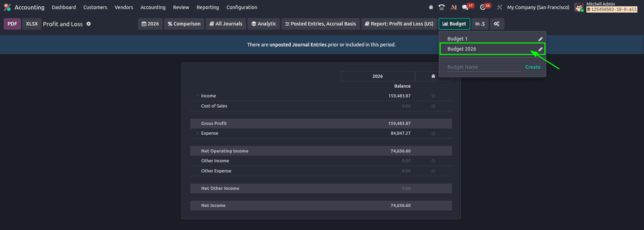
Task: Click Income balance 159,483.87
Action: [399, 96]
